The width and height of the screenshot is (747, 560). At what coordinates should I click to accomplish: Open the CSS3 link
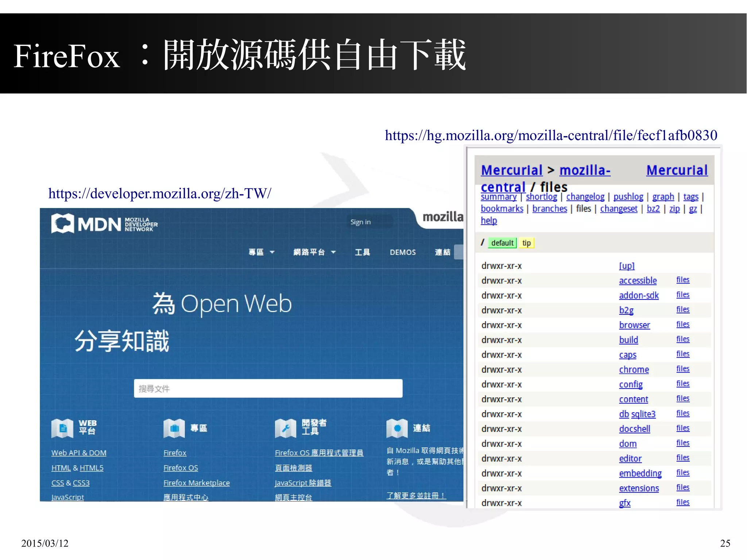click(81, 483)
